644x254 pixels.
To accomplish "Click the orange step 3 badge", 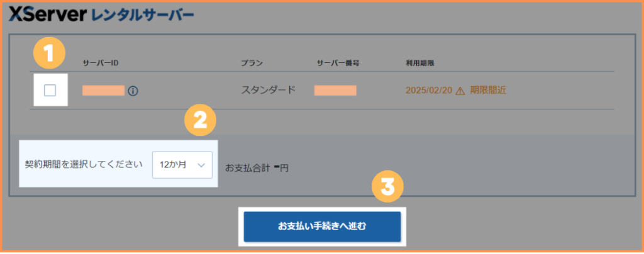I will tap(387, 187).
